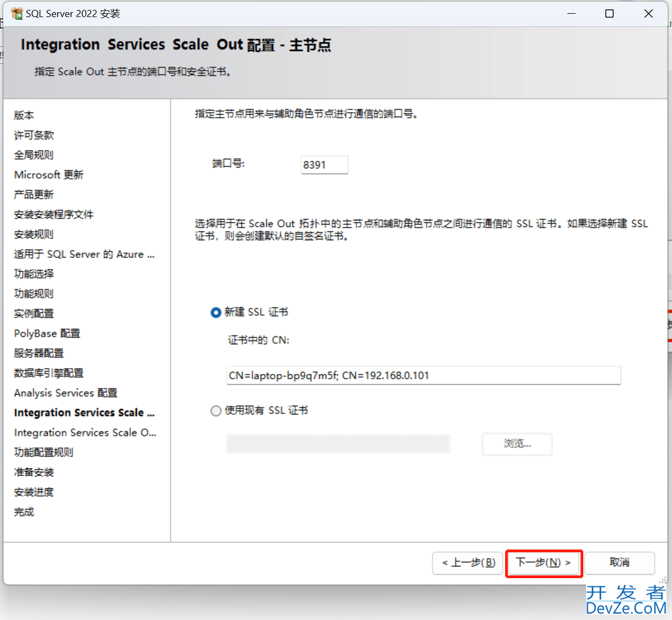The height and width of the screenshot is (620, 672).
Task: Click the subtitle 指定 Scale Out 主节点的端口号和安全证书
Action: click(x=133, y=72)
